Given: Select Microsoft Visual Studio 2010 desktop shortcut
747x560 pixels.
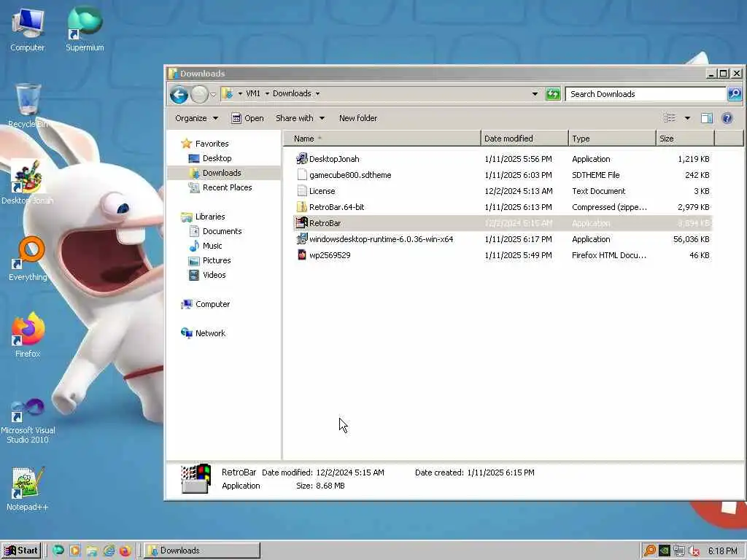Looking at the screenshot, I should [x=28, y=421].
